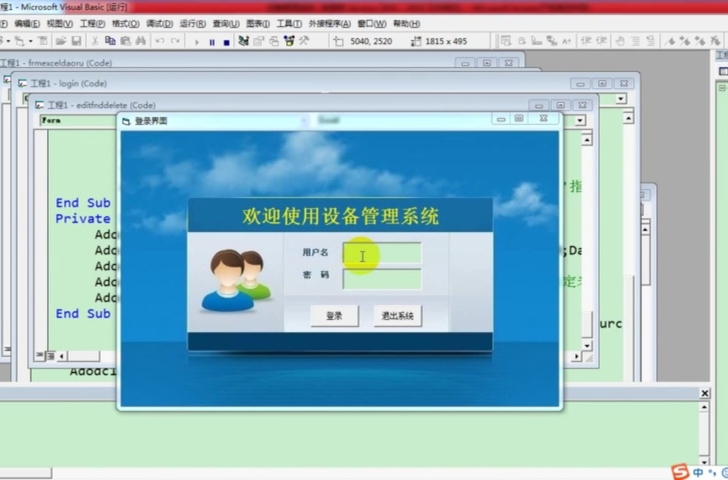728x480 pixels.
Task: Click the Copy toolbar icon
Action: coord(110,41)
